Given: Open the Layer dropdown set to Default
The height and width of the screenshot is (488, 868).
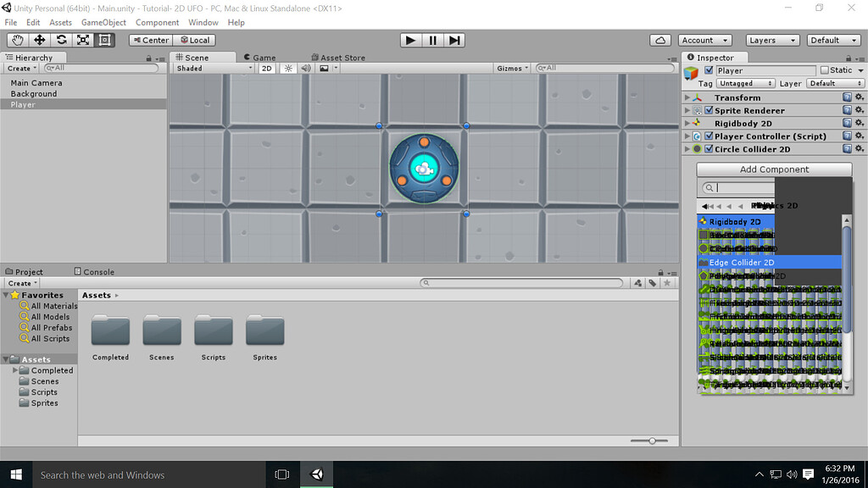Looking at the screenshot, I should (837, 83).
